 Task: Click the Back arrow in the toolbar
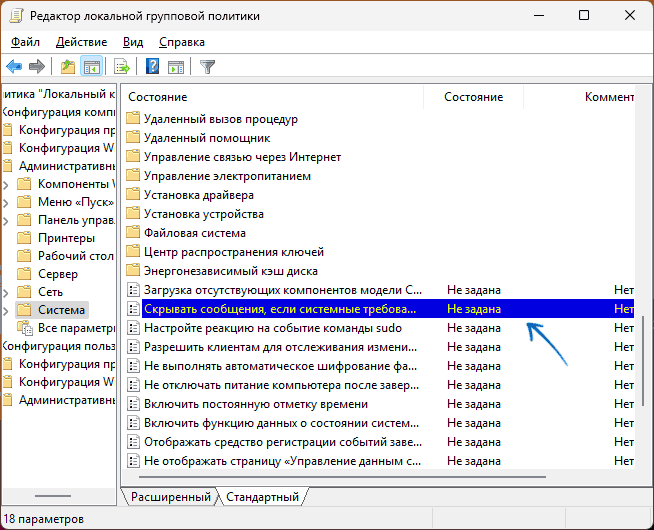coord(14,67)
